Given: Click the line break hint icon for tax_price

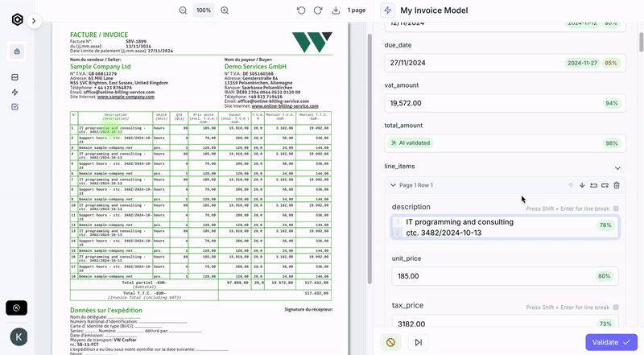Looking at the screenshot, I should click(616, 308).
